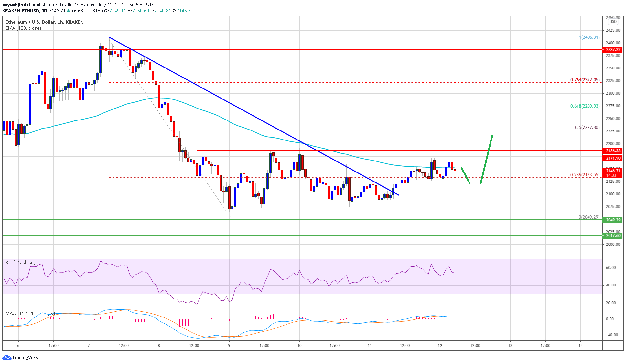Click the TradingView.com publish link

coord(77,5)
